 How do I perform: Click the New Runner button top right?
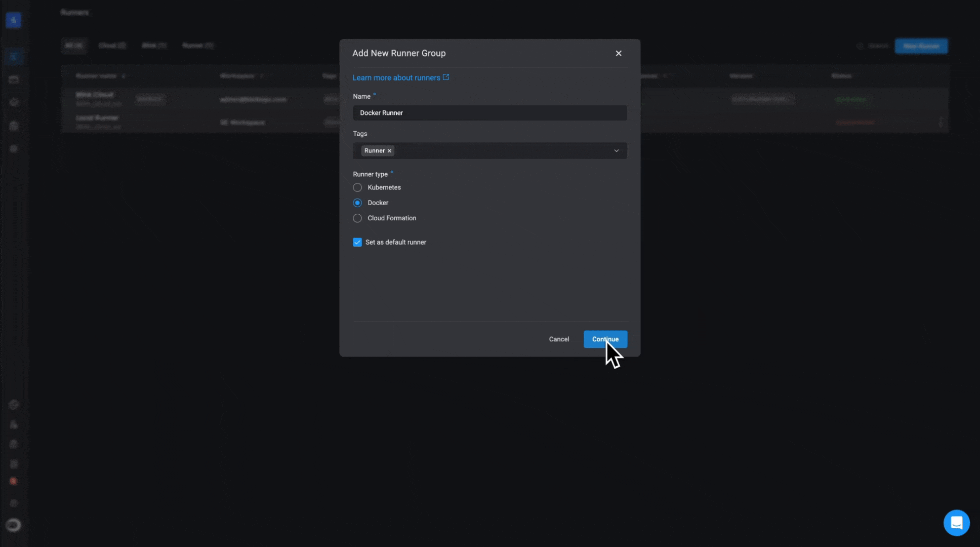[x=921, y=46]
